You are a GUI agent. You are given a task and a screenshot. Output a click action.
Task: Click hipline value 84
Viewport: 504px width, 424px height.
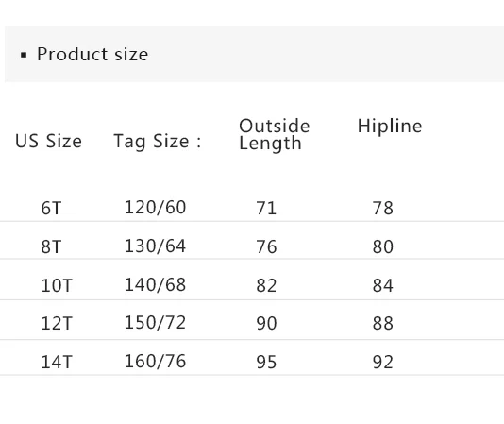click(x=382, y=285)
